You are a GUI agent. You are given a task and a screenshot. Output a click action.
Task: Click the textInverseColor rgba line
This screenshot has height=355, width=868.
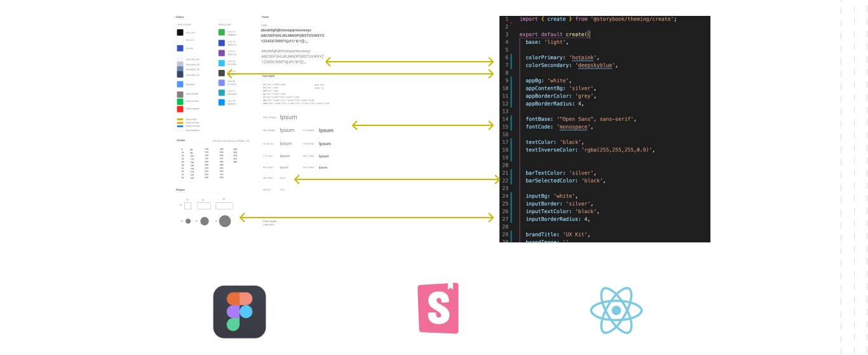(x=590, y=150)
